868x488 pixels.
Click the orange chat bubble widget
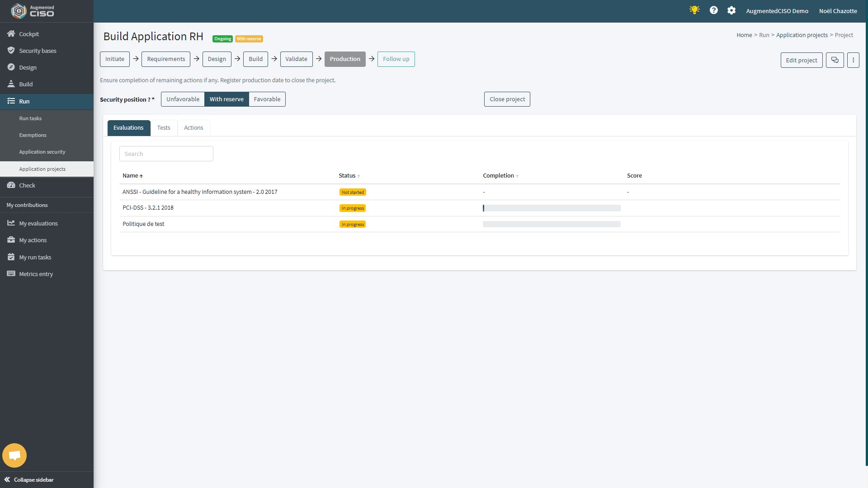point(14,455)
